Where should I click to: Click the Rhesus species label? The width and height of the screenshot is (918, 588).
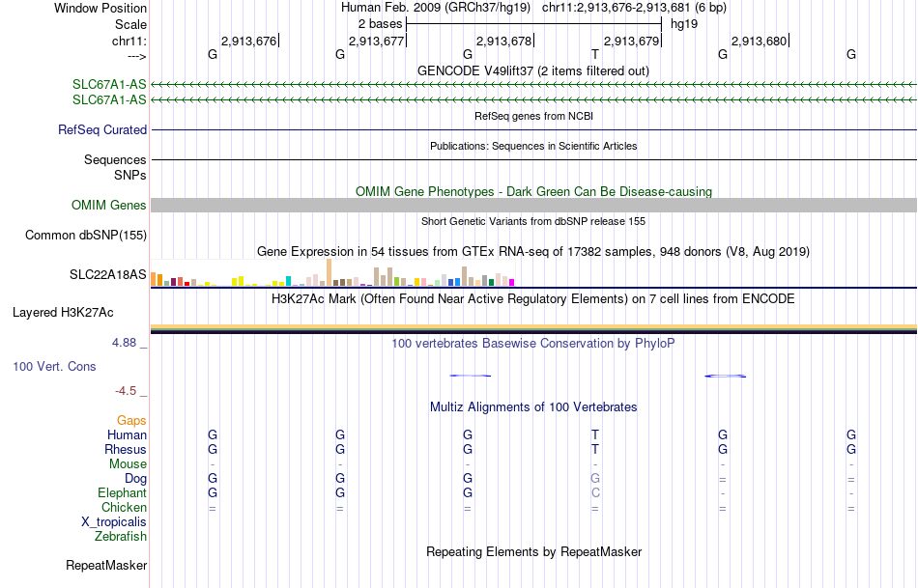tap(126, 449)
